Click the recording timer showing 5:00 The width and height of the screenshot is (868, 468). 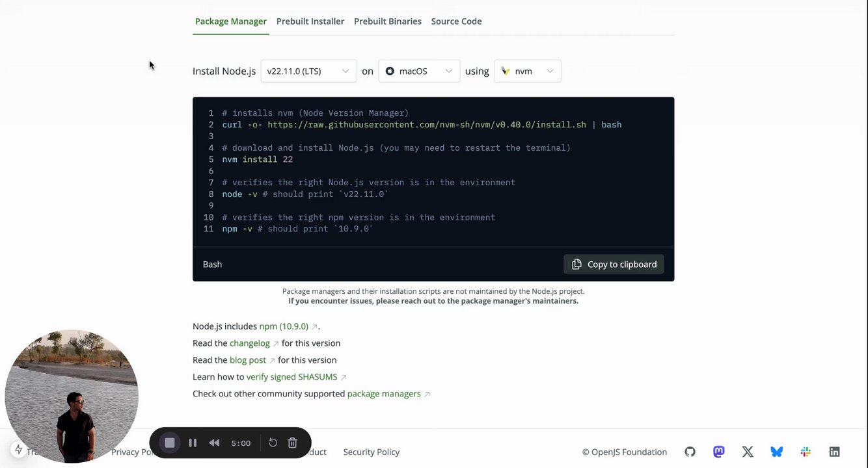241,443
